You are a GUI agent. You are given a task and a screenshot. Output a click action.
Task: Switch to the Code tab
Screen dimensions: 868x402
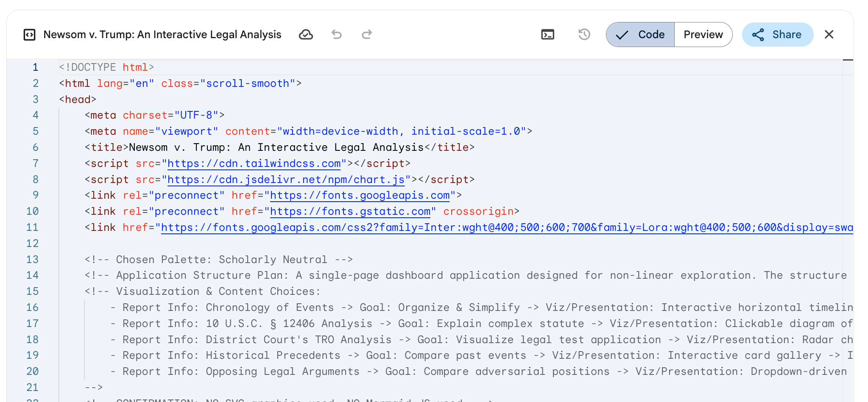coord(640,35)
